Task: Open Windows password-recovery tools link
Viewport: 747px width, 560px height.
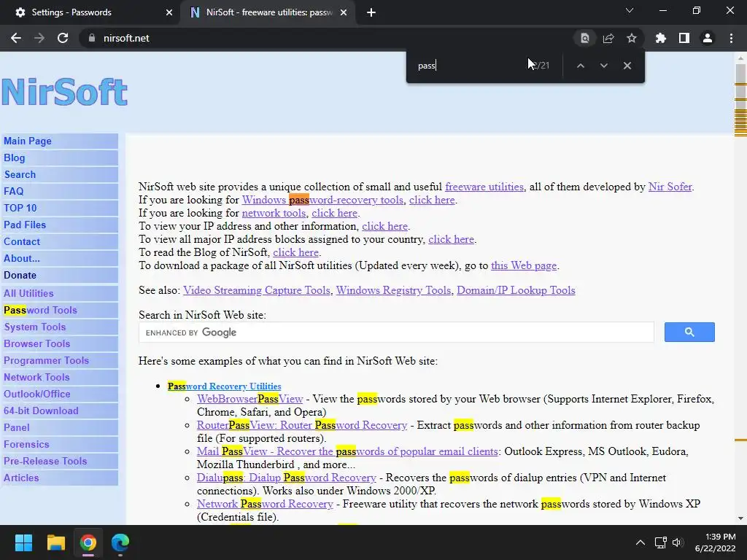Action: point(322,200)
